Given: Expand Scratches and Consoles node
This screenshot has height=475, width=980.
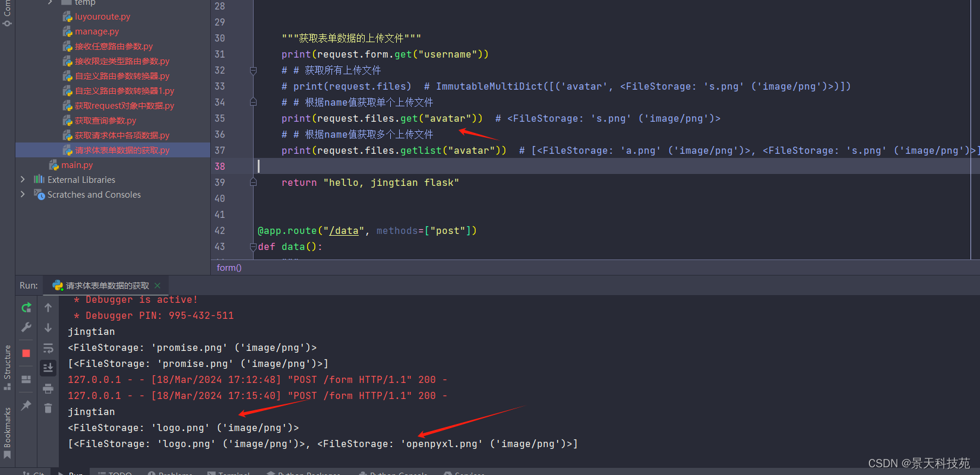Looking at the screenshot, I should (x=23, y=194).
